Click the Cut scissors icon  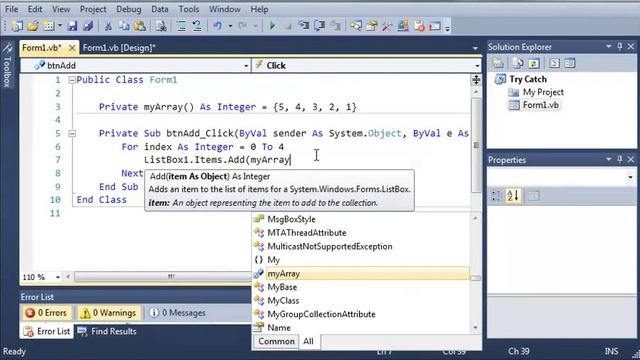pyautogui.click(x=108, y=26)
